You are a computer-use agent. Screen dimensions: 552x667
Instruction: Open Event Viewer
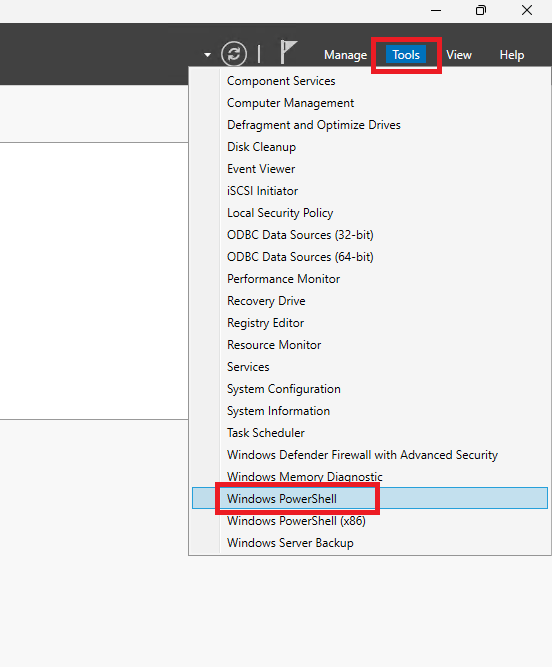261,169
